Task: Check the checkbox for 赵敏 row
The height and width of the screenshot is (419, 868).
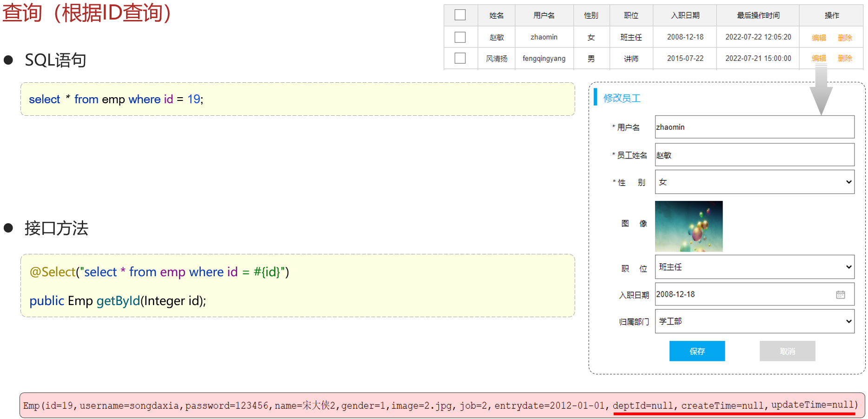Action: coord(460,37)
